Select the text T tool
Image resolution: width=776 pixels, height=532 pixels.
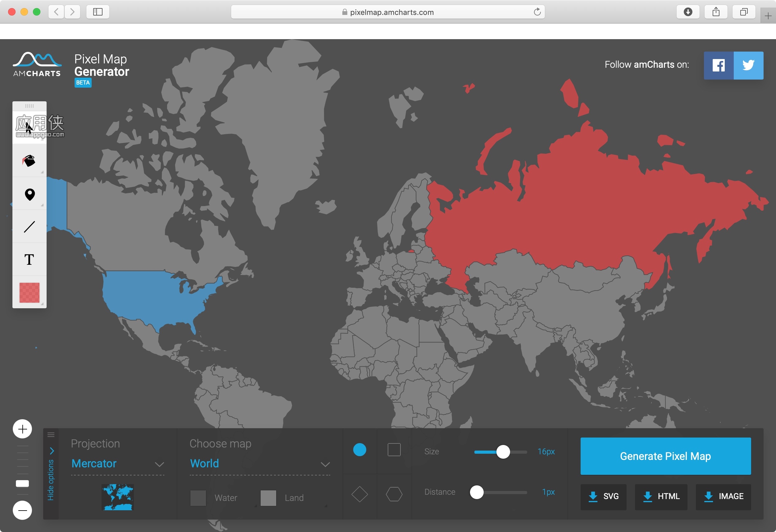tap(30, 259)
